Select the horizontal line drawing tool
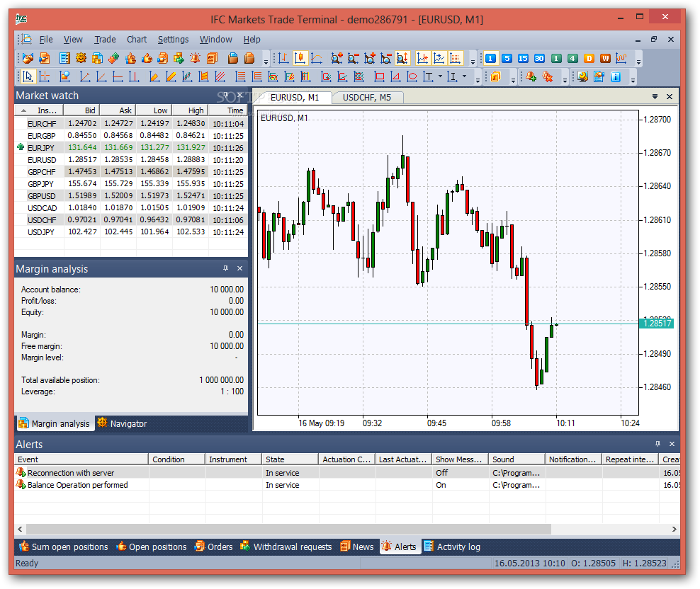Image resolution: width=700 pixels, height=589 pixels. pyautogui.click(x=118, y=77)
